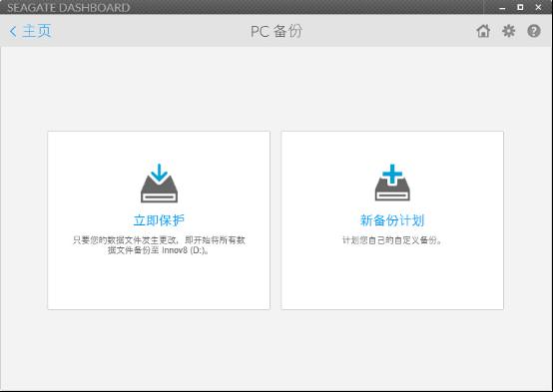The width and height of the screenshot is (553, 392).
Task: Click the 立即保护 download drive icon
Action: coord(159,183)
